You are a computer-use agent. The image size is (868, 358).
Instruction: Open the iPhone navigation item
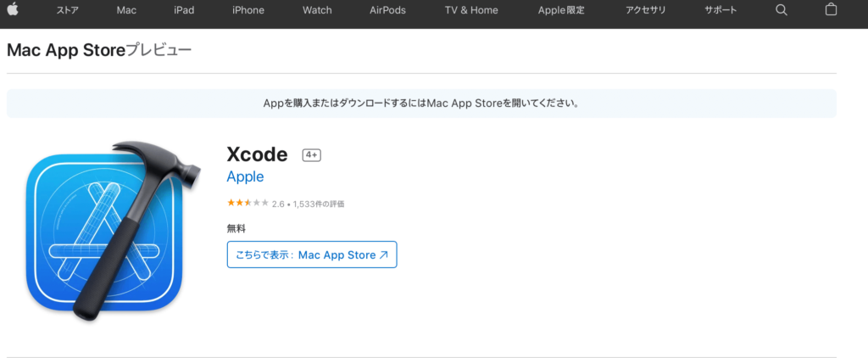[x=248, y=10]
